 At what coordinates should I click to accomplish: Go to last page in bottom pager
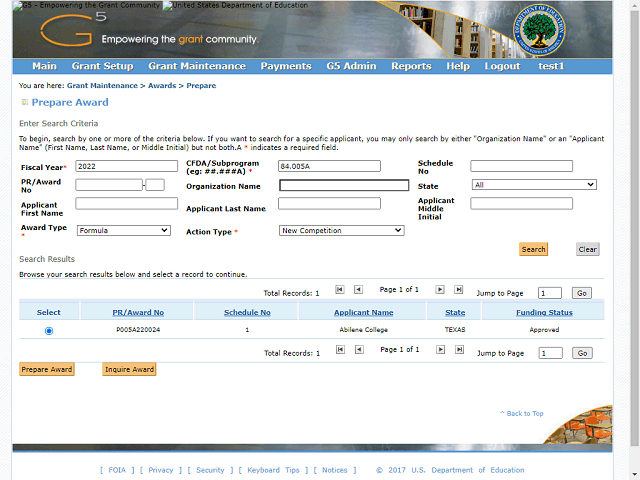pos(460,349)
